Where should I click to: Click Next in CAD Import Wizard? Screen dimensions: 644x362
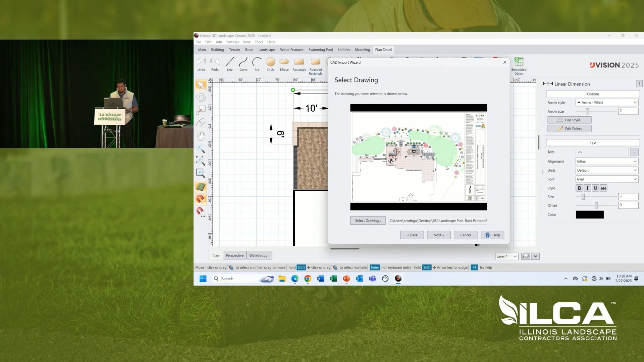click(438, 235)
